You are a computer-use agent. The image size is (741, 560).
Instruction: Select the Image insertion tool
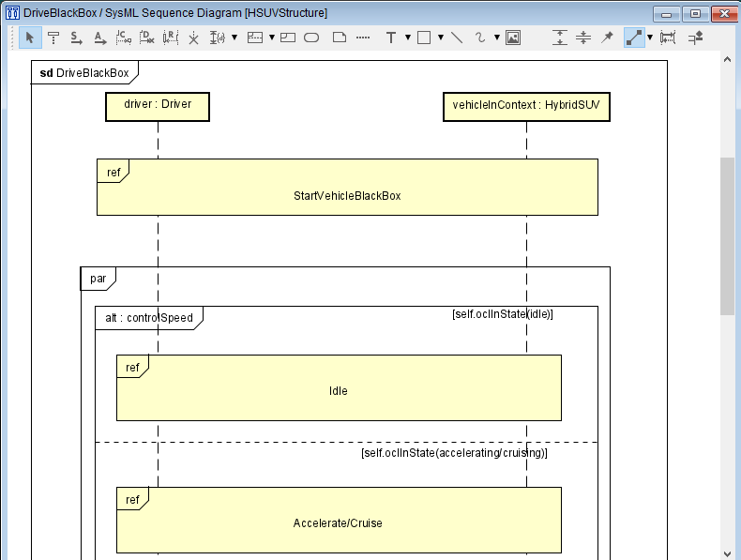coord(513,38)
